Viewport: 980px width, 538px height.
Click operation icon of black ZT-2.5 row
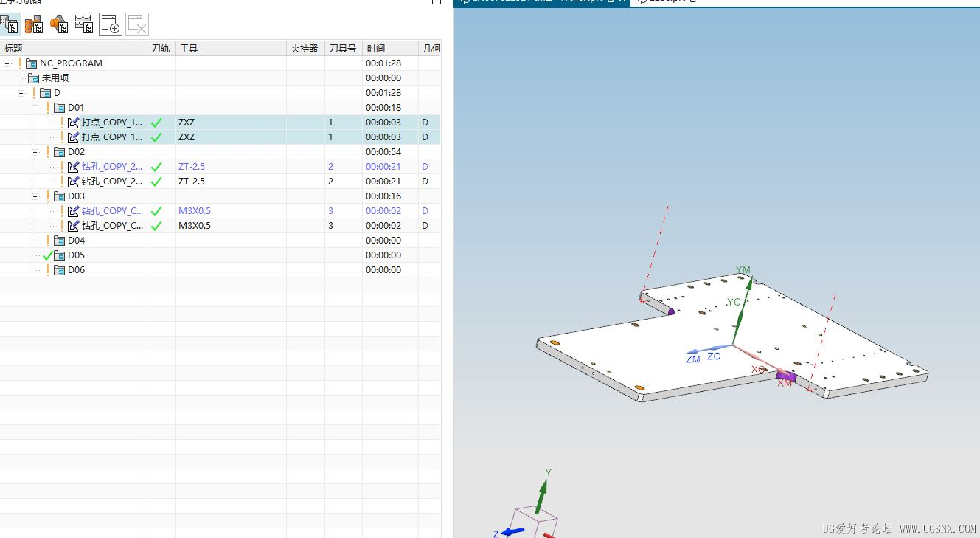tap(74, 182)
